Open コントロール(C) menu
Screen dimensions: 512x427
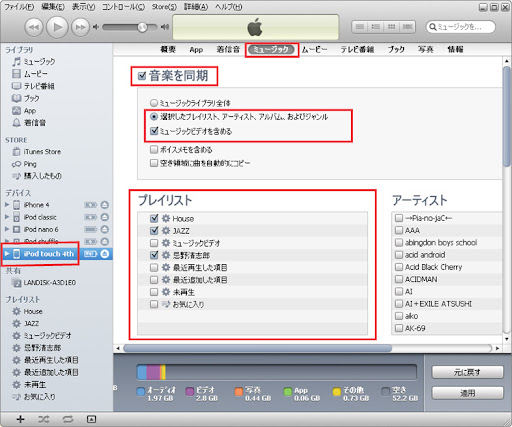click(123, 6)
